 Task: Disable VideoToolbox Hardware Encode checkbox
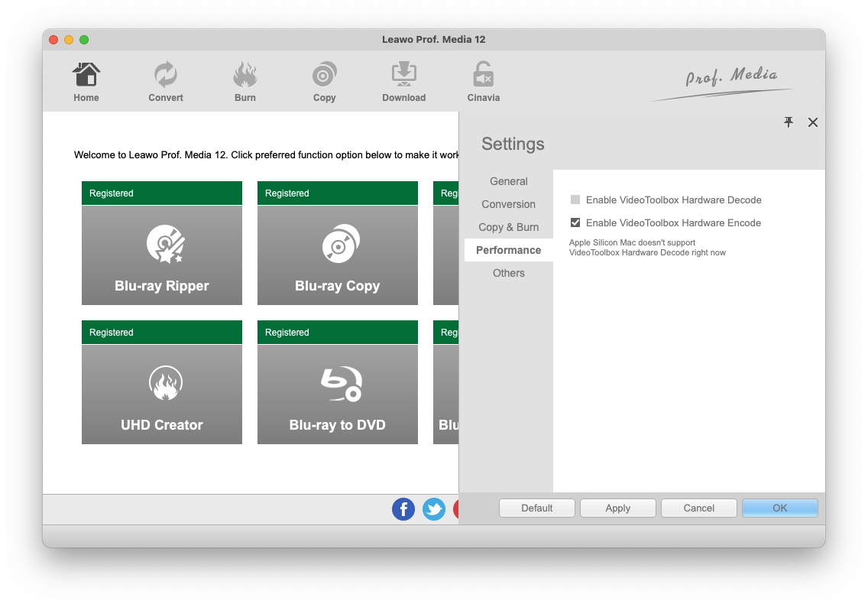point(575,223)
